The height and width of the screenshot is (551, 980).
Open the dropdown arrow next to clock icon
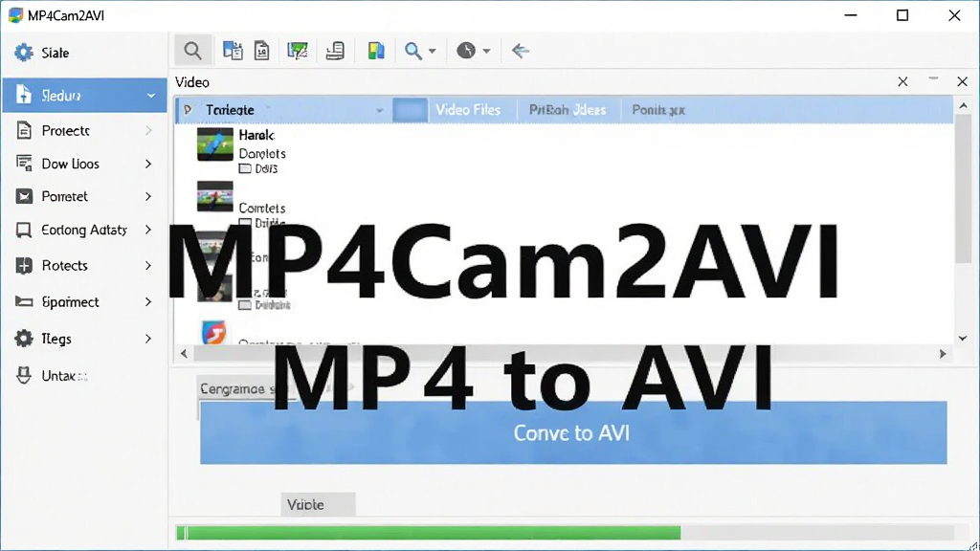pyautogui.click(x=486, y=52)
